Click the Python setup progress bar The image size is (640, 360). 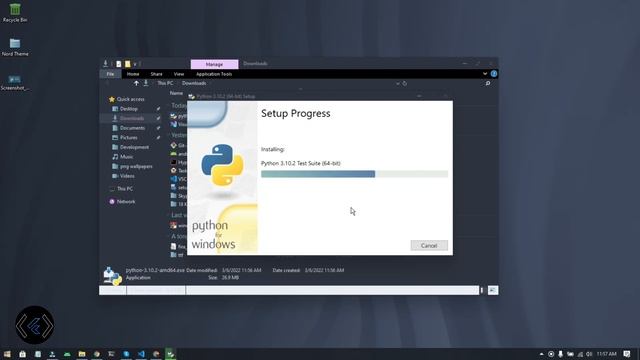point(354,174)
